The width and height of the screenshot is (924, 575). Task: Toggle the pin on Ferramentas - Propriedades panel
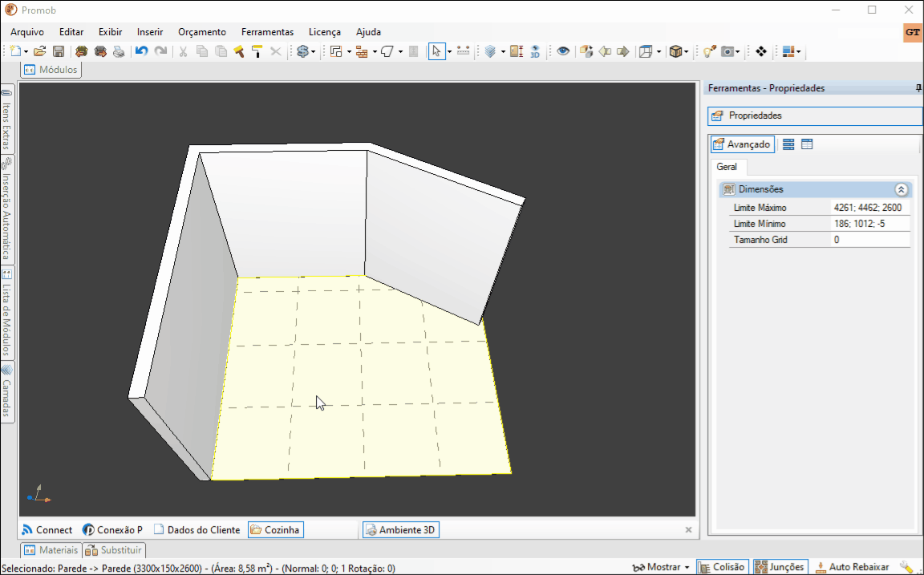pos(918,88)
